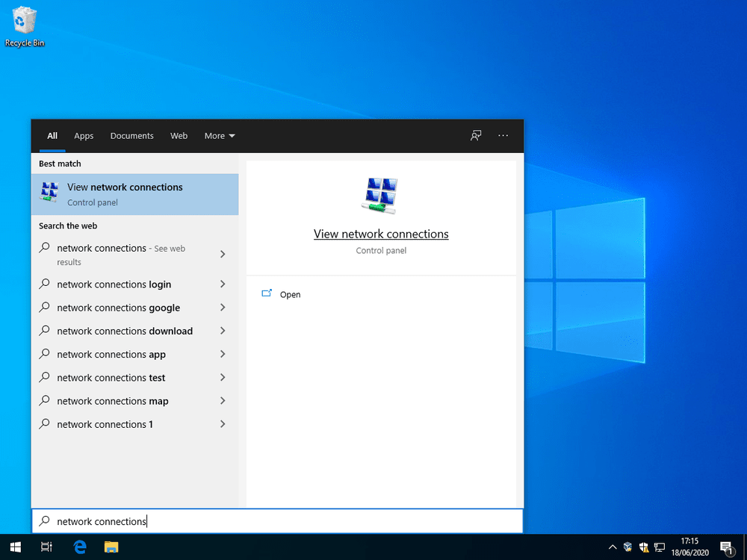The width and height of the screenshot is (747, 560).
Task: Expand the More dropdown
Action: (x=220, y=136)
